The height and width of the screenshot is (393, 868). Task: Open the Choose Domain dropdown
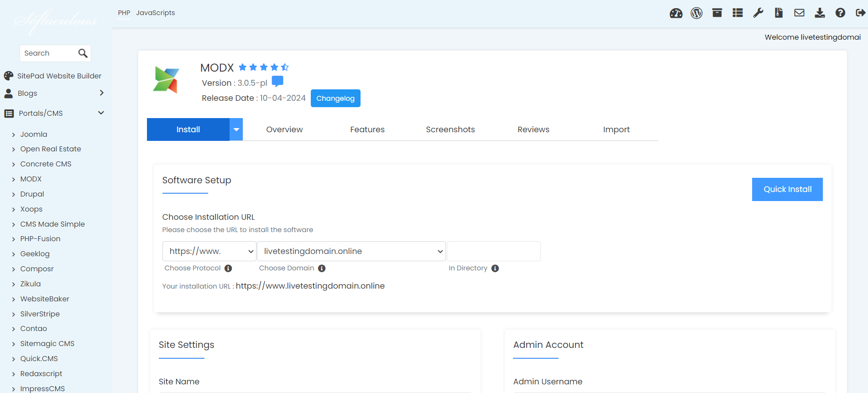(351, 251)
